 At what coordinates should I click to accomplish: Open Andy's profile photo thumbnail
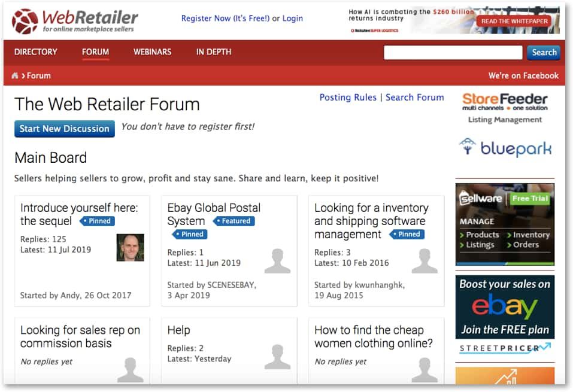[x=130, y=247]
